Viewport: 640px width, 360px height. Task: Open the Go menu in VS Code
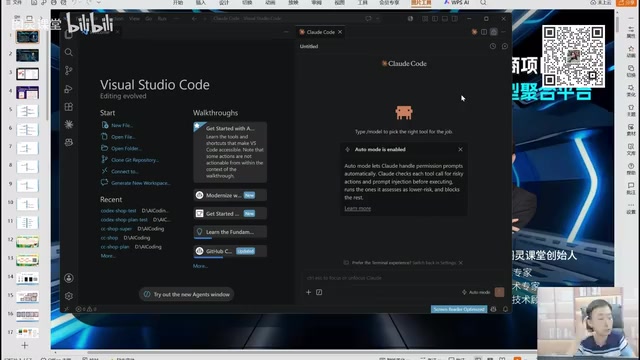(149, 18)
